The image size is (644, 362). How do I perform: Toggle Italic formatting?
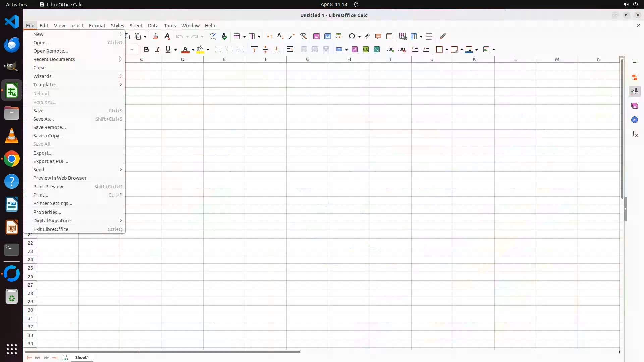(x=157, y=49)
